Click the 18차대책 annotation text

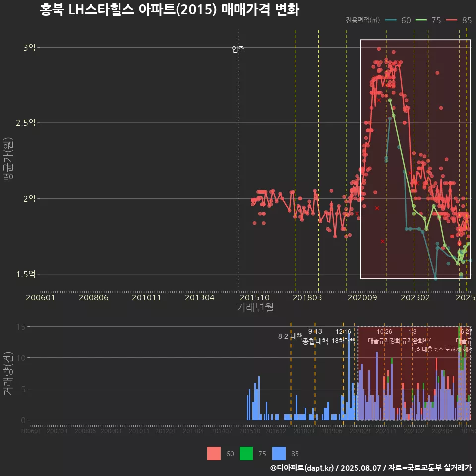343,341
